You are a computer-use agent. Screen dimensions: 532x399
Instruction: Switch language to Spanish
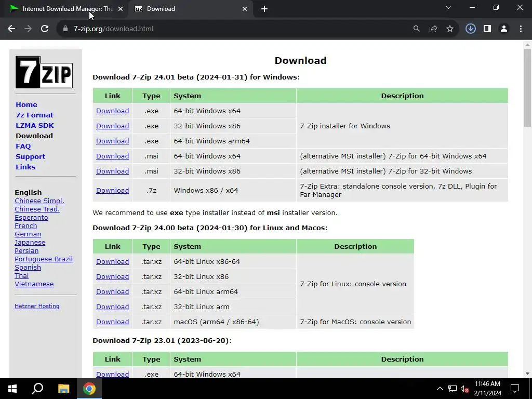28,268
